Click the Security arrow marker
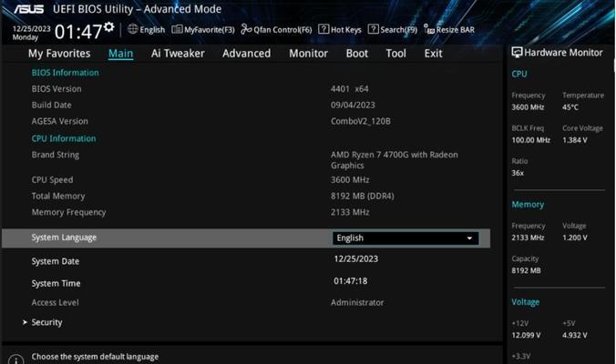Viewport: 616px width, 364px height. [25, 322]
